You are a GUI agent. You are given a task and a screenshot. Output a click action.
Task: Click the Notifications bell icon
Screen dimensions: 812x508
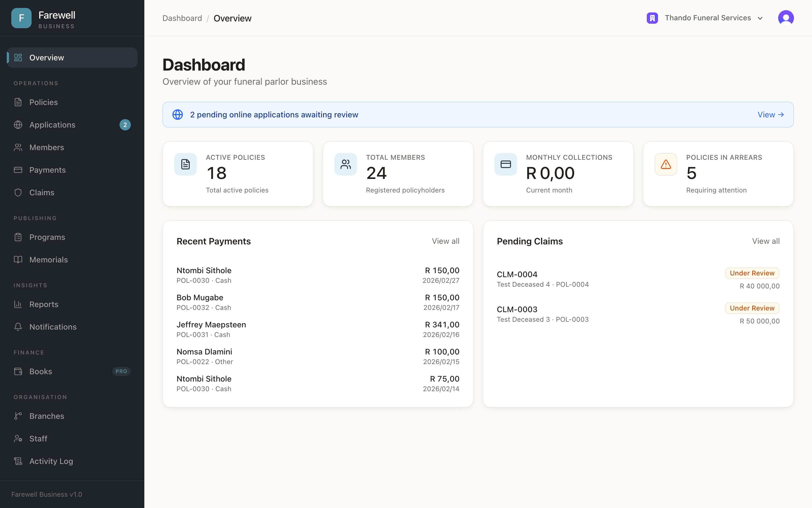coord(18,327)
